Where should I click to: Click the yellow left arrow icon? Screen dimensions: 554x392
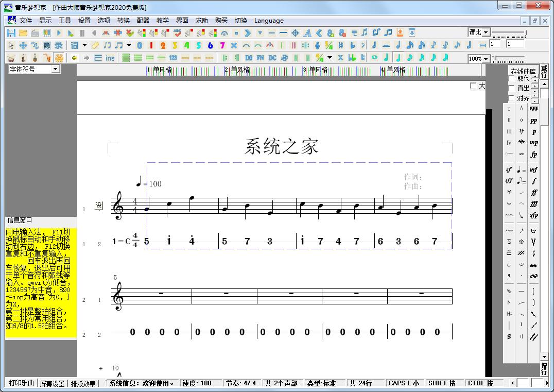[75, 58]
